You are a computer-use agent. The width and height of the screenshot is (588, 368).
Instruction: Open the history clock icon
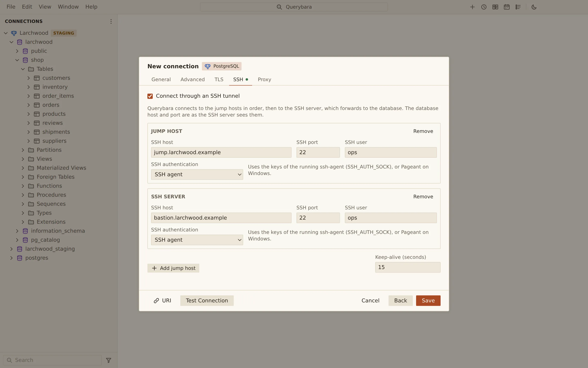[483, 7]
